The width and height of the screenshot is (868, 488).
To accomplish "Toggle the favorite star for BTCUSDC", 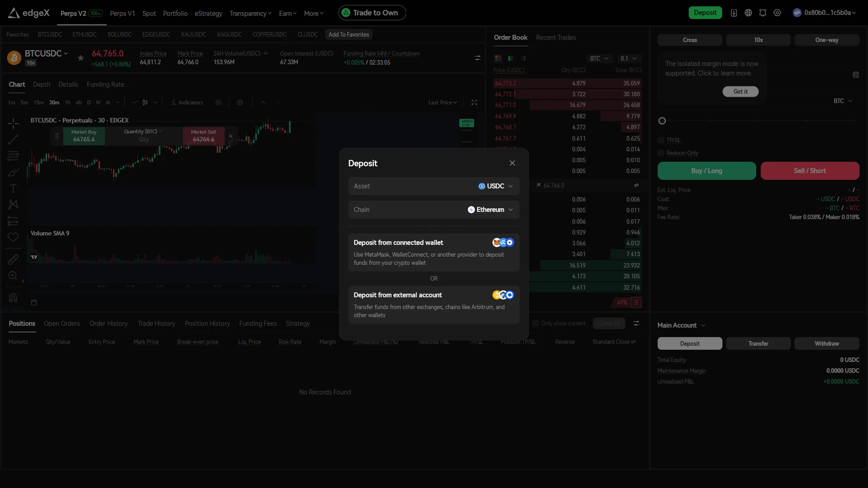I will 80,58.
